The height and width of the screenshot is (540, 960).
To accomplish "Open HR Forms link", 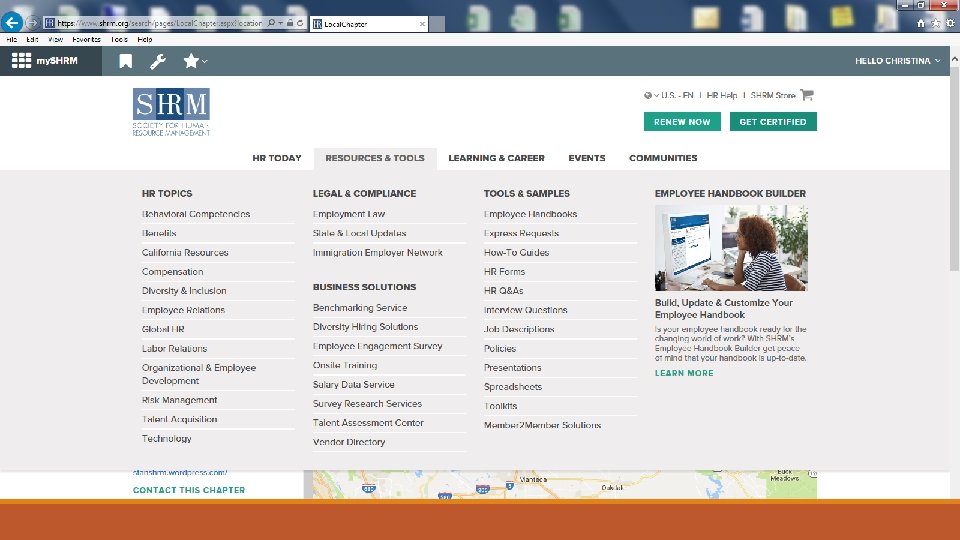I will 504,272.
